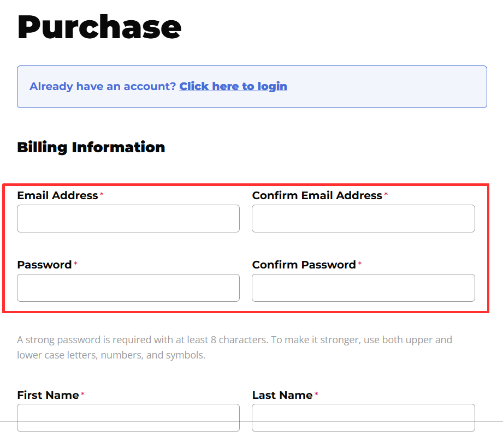Click the Last Name field label
The width and height of the screenshot is (503, 448).
[x=281, y=395]
